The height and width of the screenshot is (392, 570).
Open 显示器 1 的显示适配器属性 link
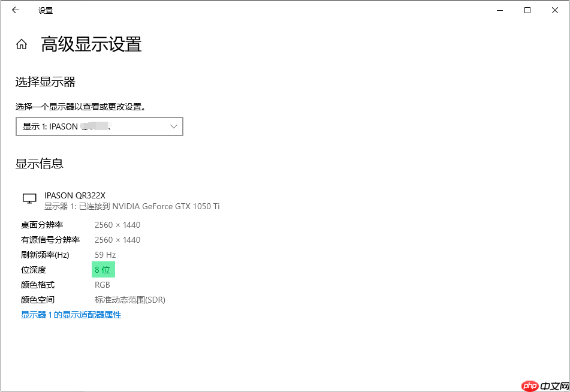(x=70, y=314)
